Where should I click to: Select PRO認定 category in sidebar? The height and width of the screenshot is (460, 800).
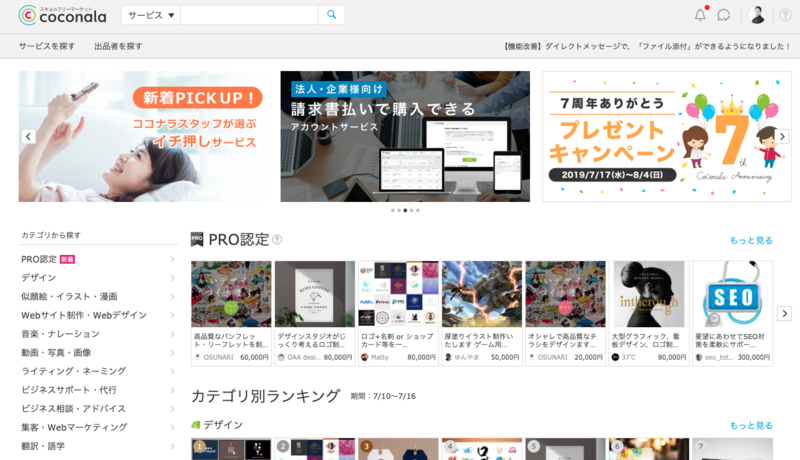(97, 259)
